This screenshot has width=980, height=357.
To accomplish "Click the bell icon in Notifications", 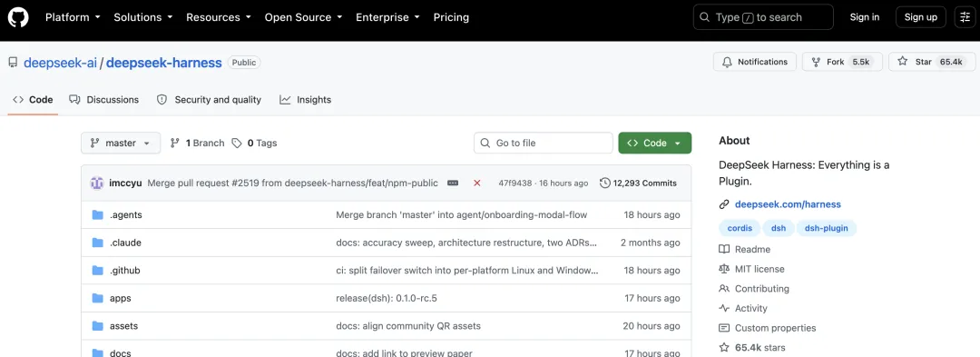I will click(727, 62).
